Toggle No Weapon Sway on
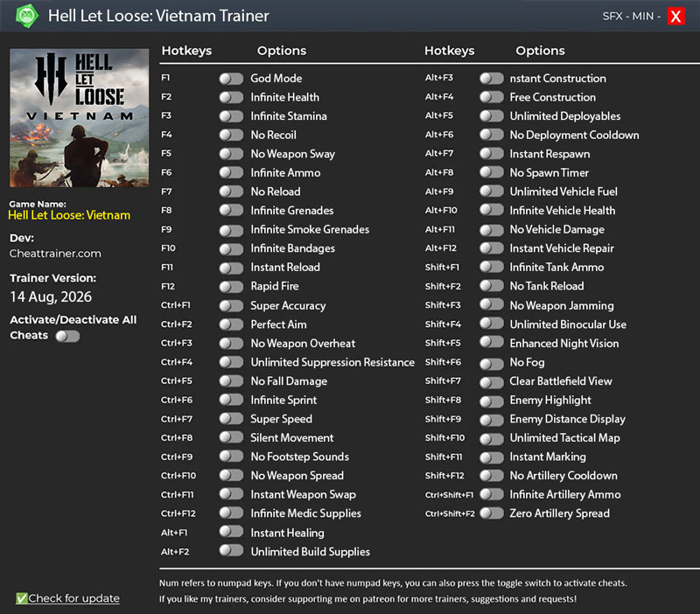The image size is (700, 614). tap(231, 154)
